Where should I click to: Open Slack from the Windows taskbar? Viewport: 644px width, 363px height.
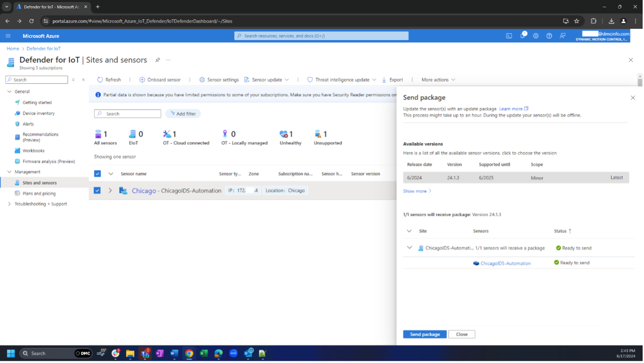[x=116, y=353]
